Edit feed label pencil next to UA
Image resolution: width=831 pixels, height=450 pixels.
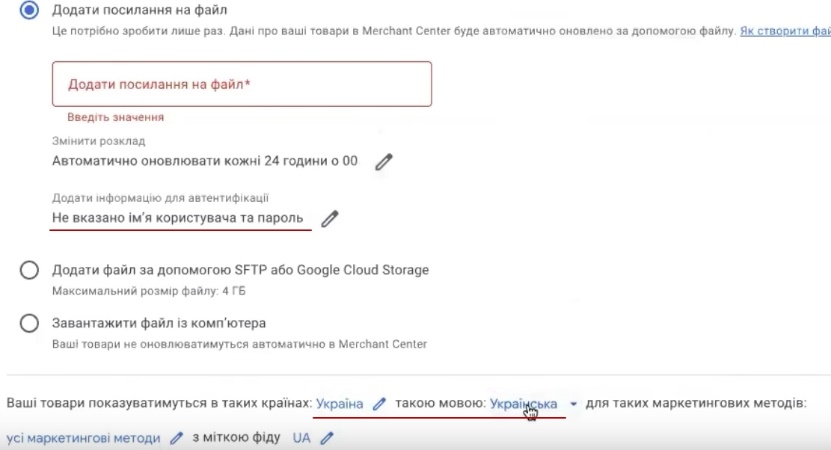326,438
